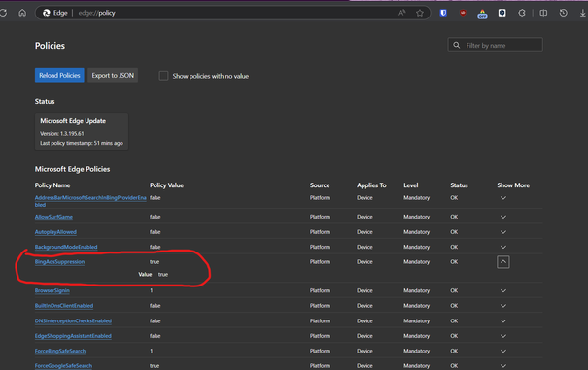Go to the Home page icon
588x370 pixels.
22,13
